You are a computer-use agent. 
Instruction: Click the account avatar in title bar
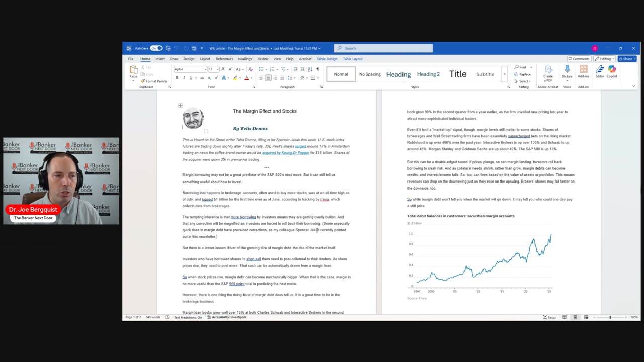point(595,48)
